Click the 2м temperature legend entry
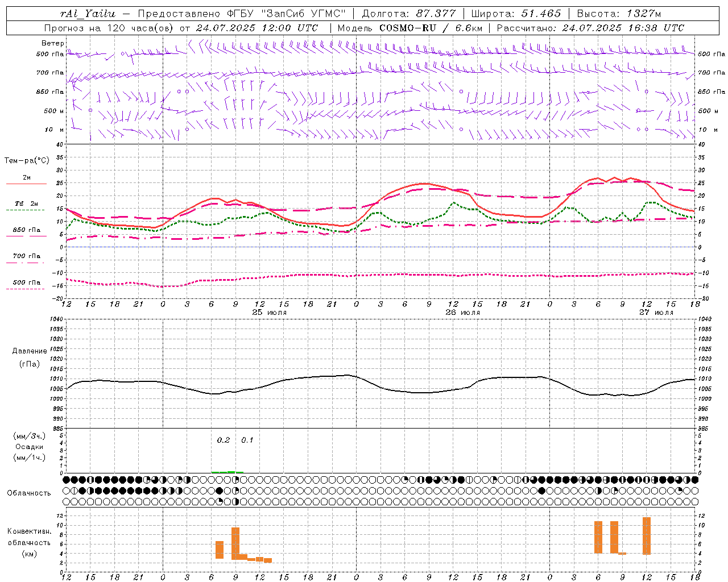Image resolution: width=728 pixels, height=582 pixels. pyautogui.click(x=27, y=178)
